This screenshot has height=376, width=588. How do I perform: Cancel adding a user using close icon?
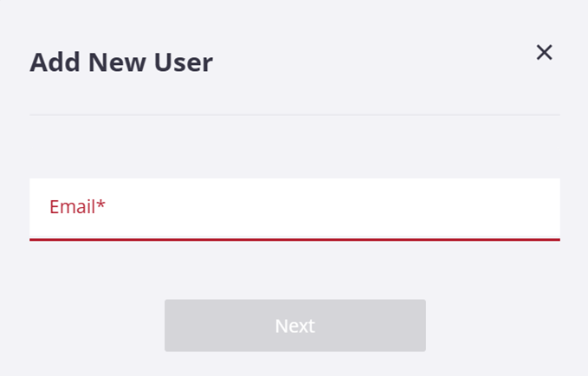[544, 53]
